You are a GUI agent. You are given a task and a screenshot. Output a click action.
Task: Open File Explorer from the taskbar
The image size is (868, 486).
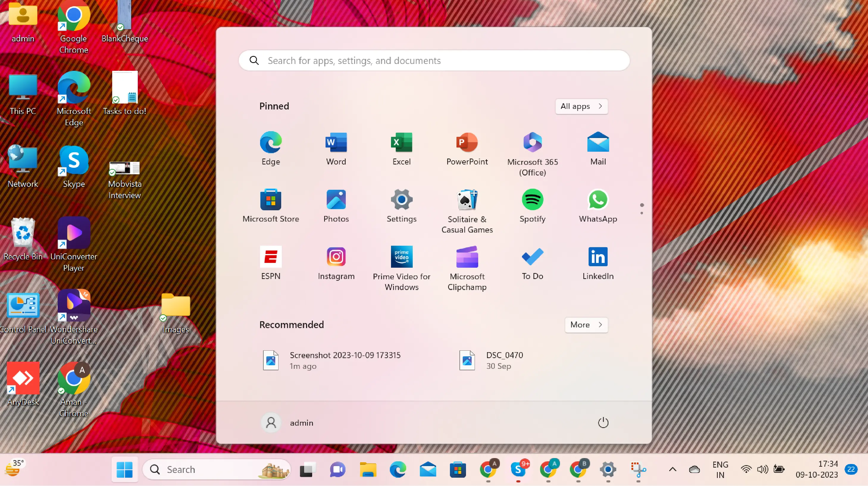pyautogui.click(x=367, y=470)
